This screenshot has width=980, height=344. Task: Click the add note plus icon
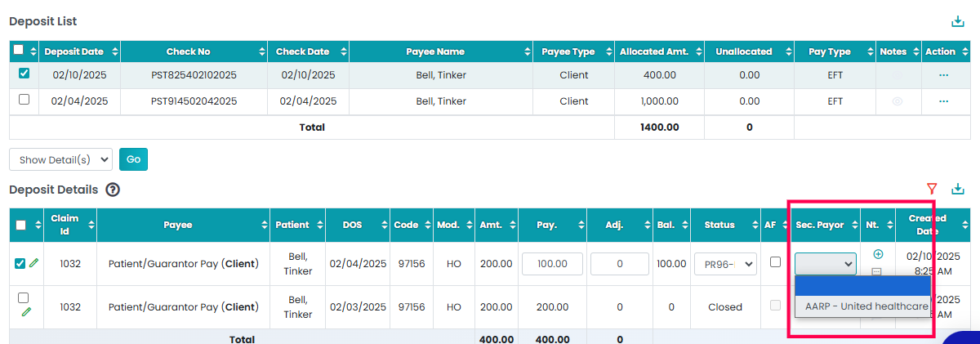[878, 255]
